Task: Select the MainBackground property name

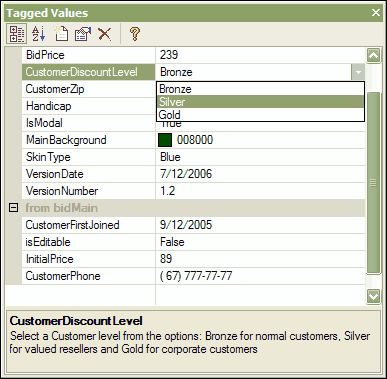Action: tap(66, 140)
